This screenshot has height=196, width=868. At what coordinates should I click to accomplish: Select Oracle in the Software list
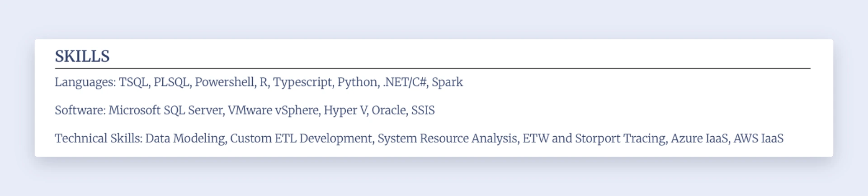pyautogui.click(x=389, y=110)
